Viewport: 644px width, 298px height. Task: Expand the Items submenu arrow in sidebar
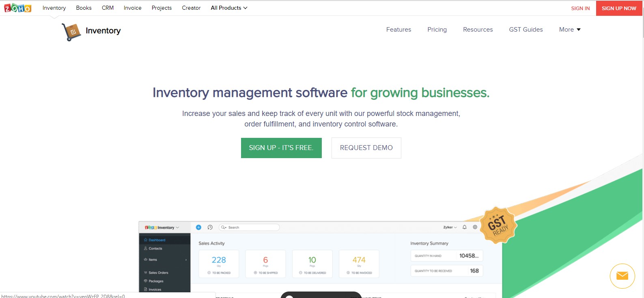[x=186, y=260]
